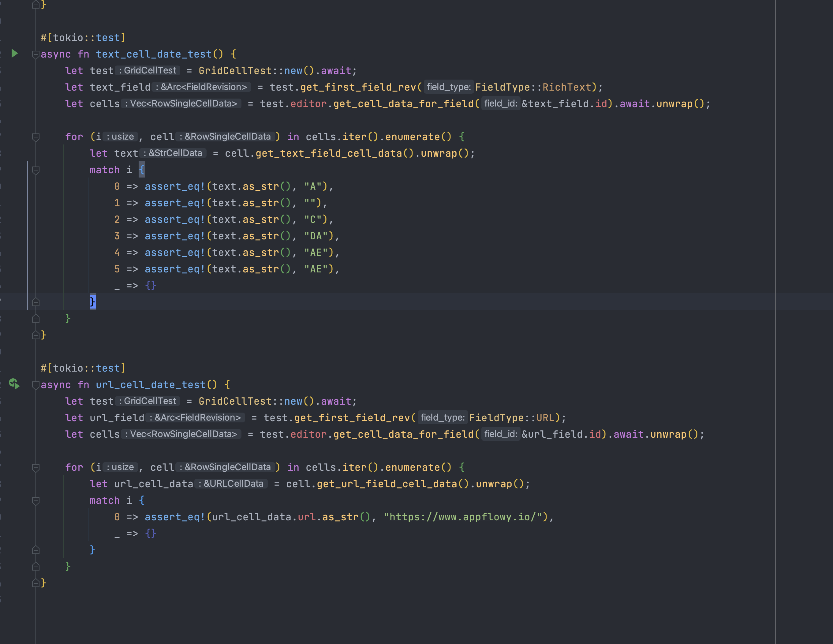The height and width of the screenshot is (644, 833).
Task: Open the https://www.appflowy.io/ link
Action: (x=462, y=517)
